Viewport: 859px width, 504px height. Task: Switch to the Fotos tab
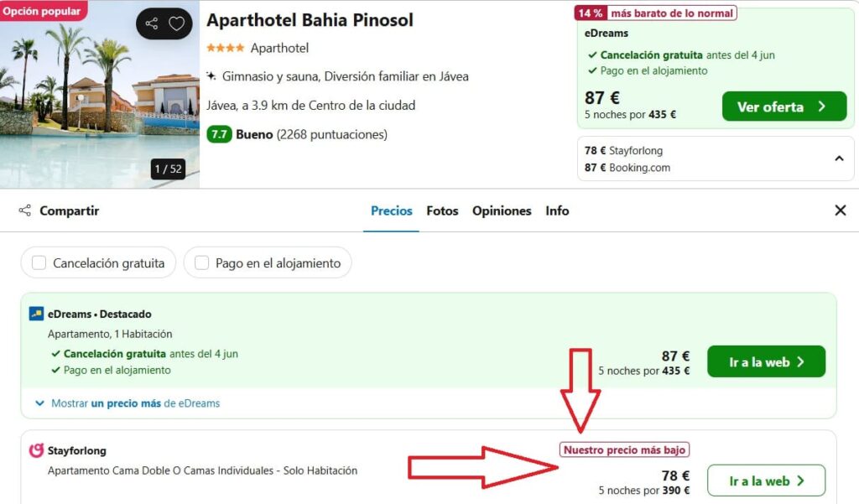point(442,211)
